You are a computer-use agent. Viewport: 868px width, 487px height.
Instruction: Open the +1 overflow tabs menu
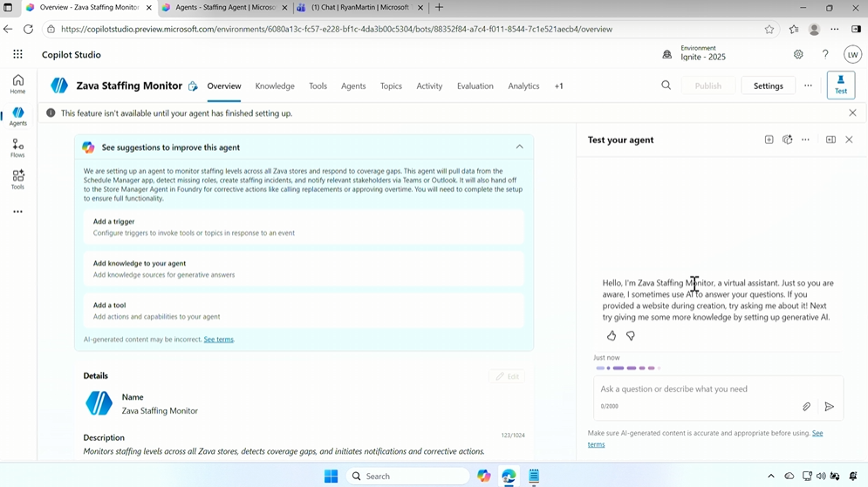[x=558, y=86]
